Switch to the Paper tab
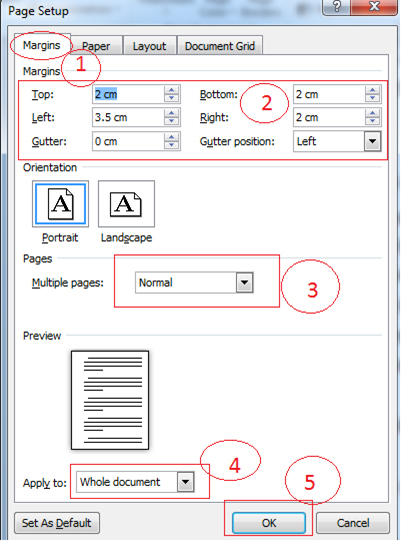Image resolution: width=401 pixels, height=545 pixels. pyautogui.click(x=96, y=46)
